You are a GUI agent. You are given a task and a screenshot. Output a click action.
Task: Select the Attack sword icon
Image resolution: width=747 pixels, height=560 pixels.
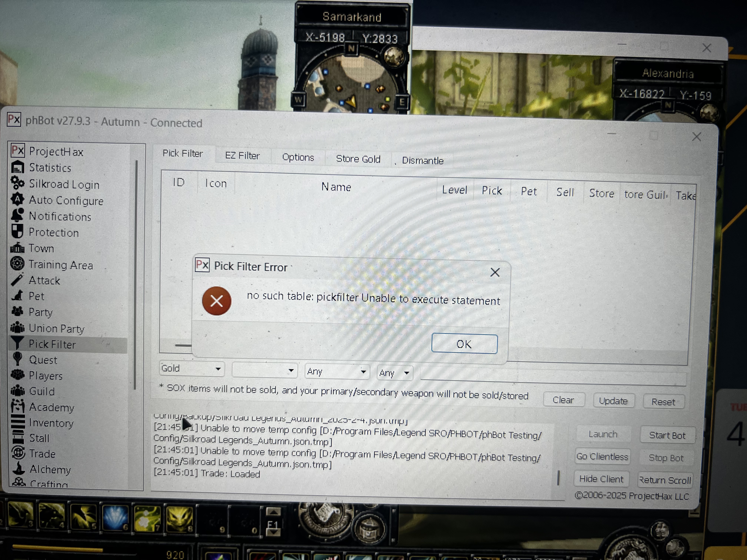click(17, 280)
